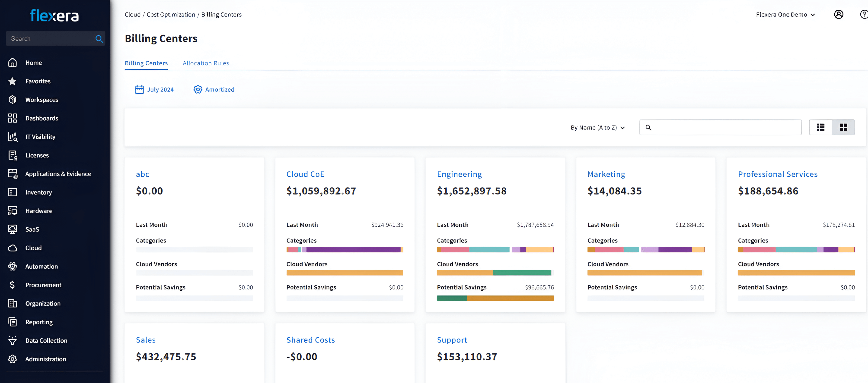
Task: Switch to list view layout
Action: [820, 127]
